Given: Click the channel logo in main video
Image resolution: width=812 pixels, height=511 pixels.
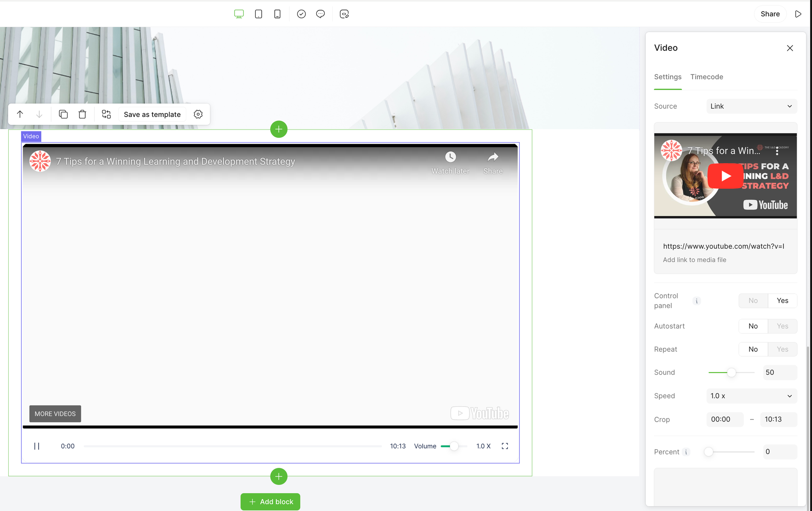Looking at the screenshot, I should coord(40,161).
